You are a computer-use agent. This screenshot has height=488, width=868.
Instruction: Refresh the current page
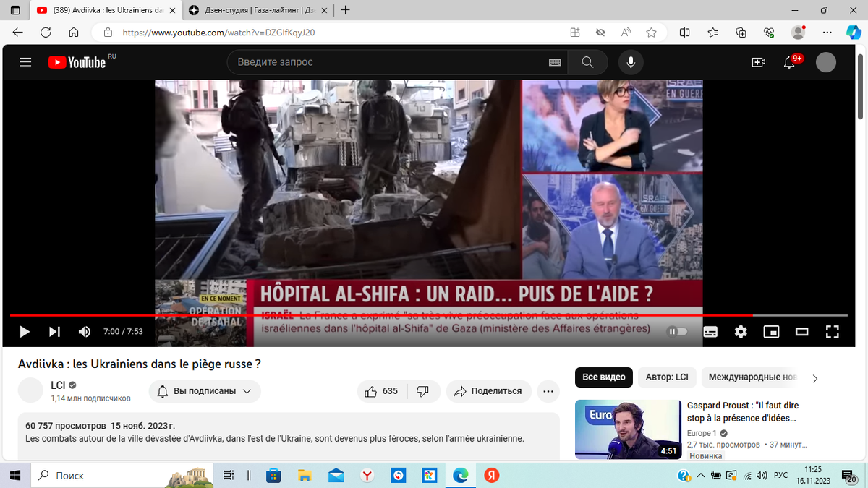click(x=46, y=33)
